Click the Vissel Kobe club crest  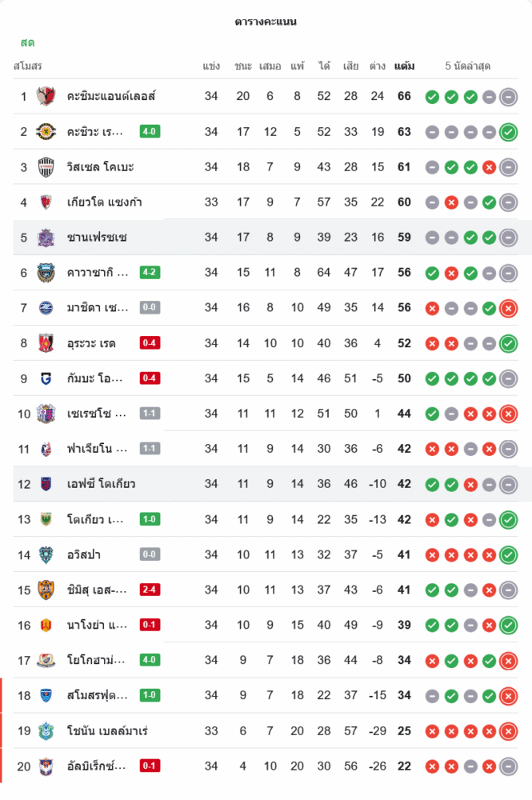(46, 167)
